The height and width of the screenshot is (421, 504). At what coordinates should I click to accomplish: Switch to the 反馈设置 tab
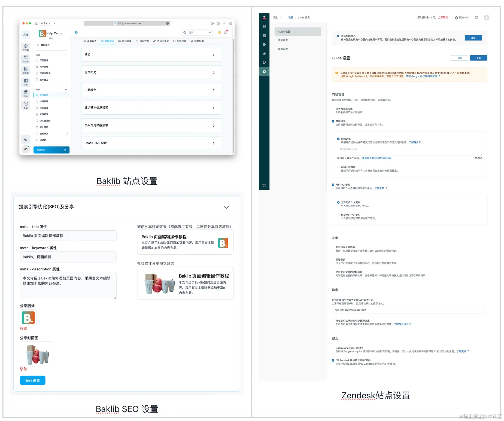(x=180, y=41)
